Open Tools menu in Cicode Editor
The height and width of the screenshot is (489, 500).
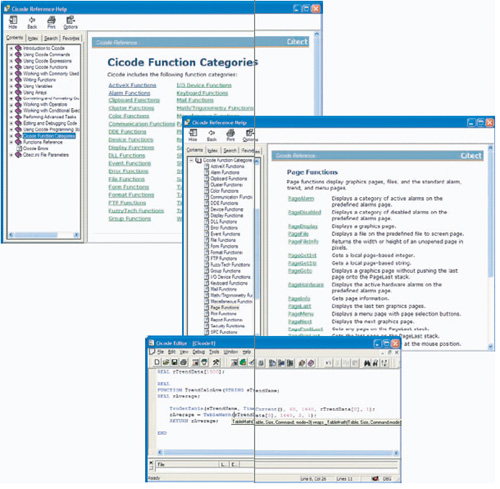click(x=214, y=352)
